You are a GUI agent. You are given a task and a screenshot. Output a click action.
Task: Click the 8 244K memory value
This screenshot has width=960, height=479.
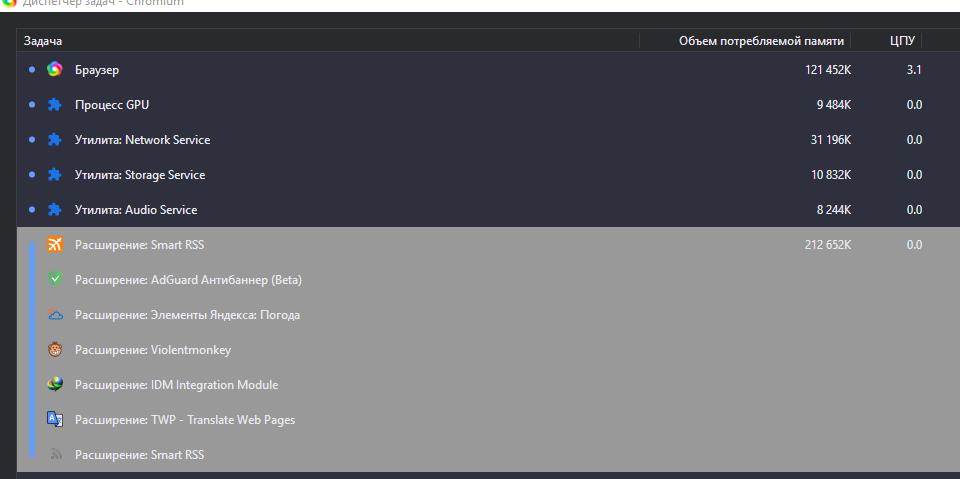[833, 209]
